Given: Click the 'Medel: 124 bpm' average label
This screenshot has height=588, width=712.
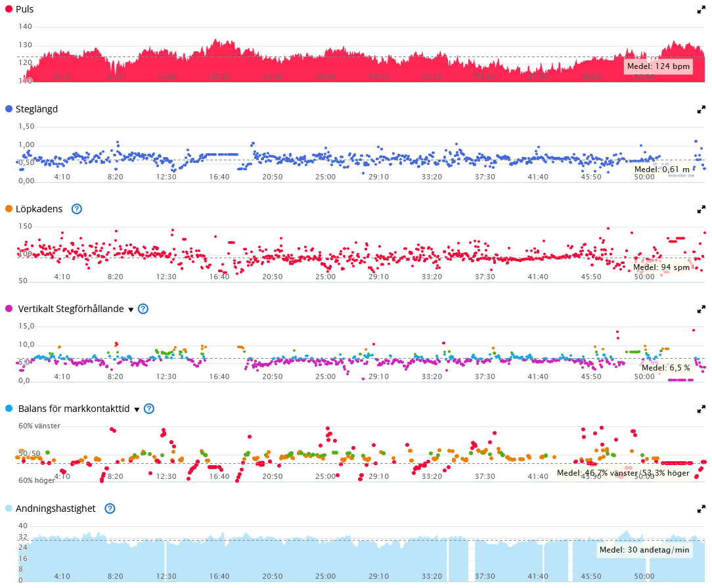Looking at the screenshot, I should pos(658,66).
